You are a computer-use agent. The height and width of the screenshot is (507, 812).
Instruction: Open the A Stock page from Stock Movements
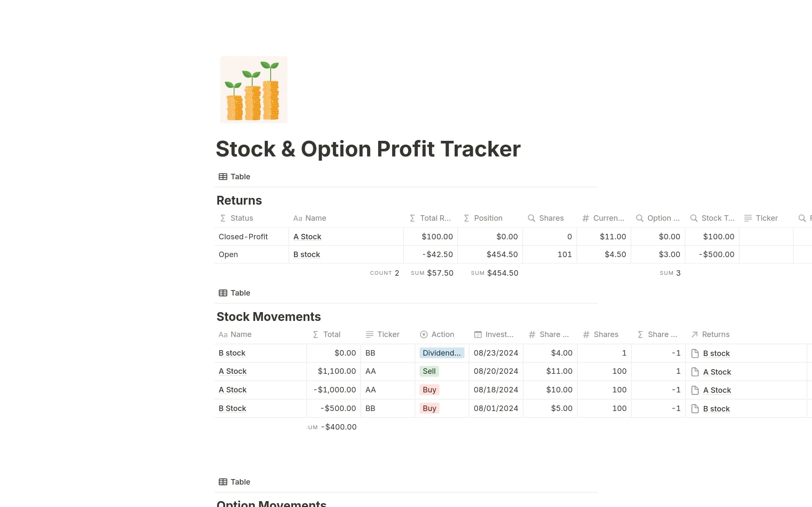click(x=233, y=371)
